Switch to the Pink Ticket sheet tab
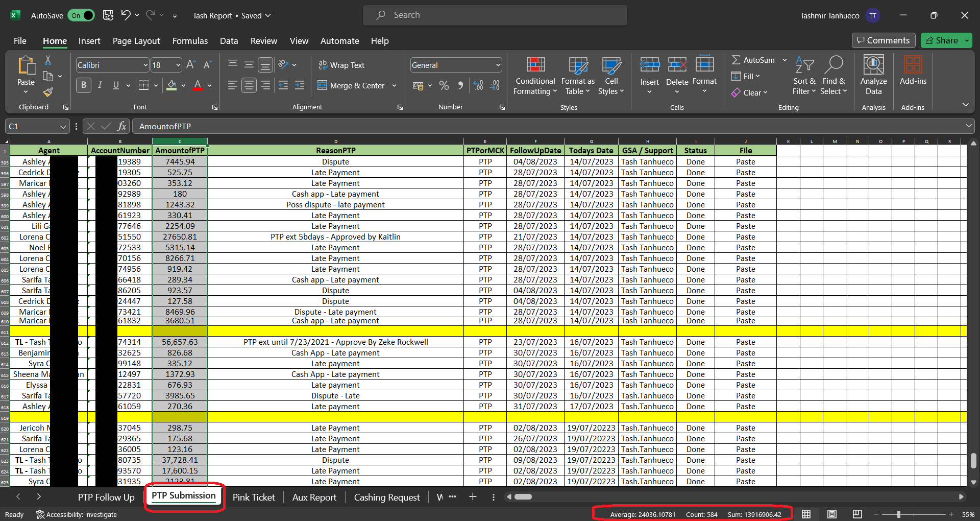Image resolution: width=980 pixels, height=521 pixels. [x=254, y=497]
